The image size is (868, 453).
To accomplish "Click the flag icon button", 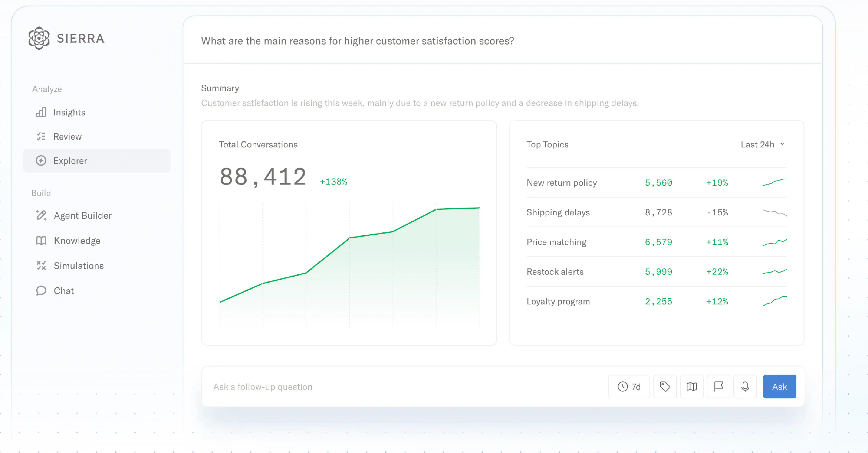I will [718, 387].
